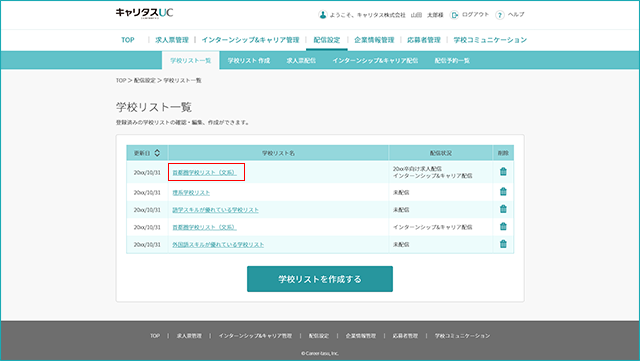Click trash icon in the fourth list row
This screenshot has height=361, width=640.
503,226
